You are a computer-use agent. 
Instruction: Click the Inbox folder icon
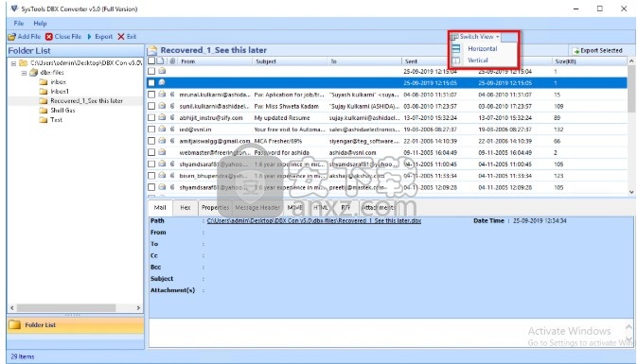point(44,82)
